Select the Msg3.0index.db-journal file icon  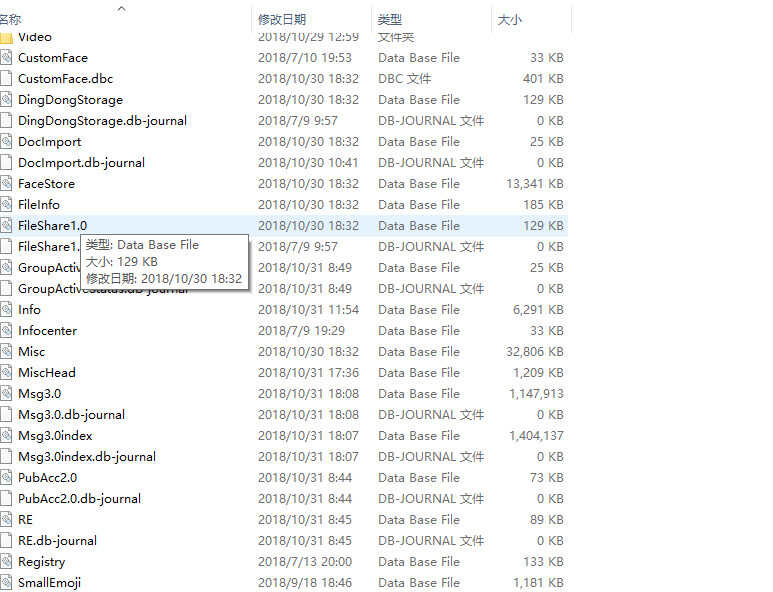click(x=6, y=457)
